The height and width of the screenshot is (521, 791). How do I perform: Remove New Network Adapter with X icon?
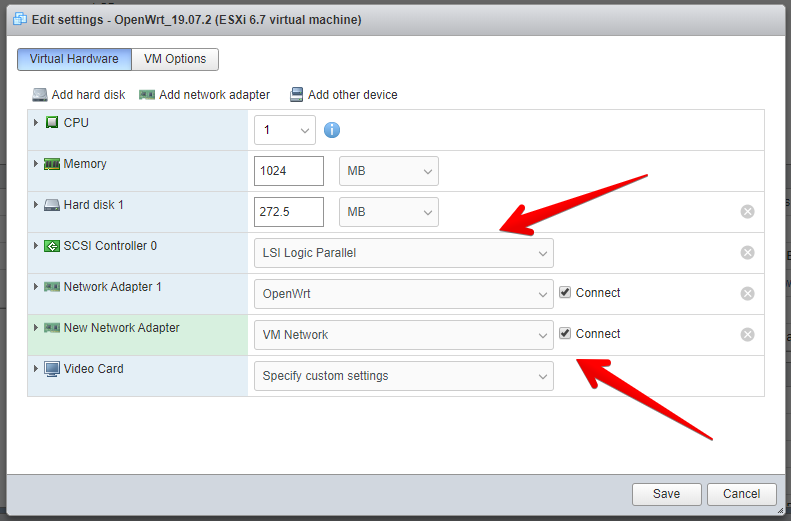click(747, 335)
